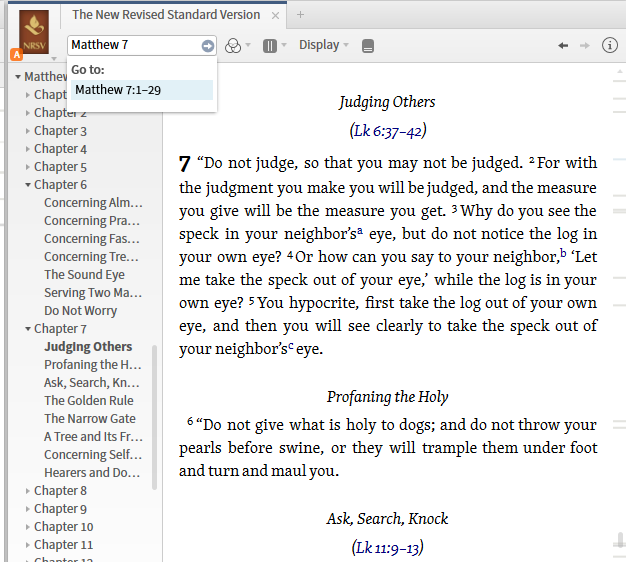Select Concerning Self… section
The width and height of the screenshot is (626, 562).
pos(93,454)
